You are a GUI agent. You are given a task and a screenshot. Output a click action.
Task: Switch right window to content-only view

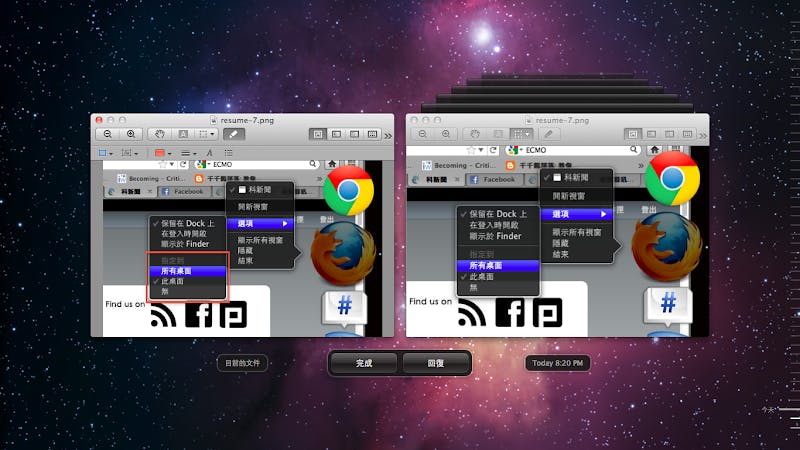click(x=633, y=134)
